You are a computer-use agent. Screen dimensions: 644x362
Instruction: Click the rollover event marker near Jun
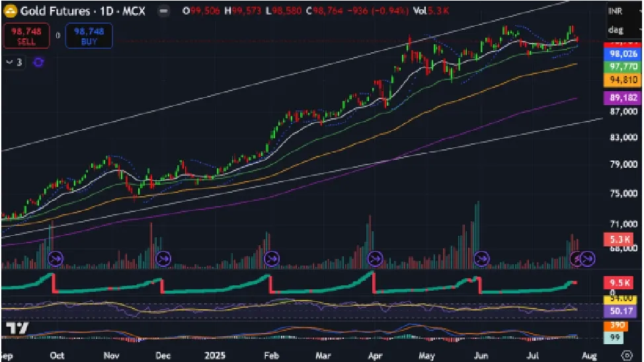pos(481,259)
